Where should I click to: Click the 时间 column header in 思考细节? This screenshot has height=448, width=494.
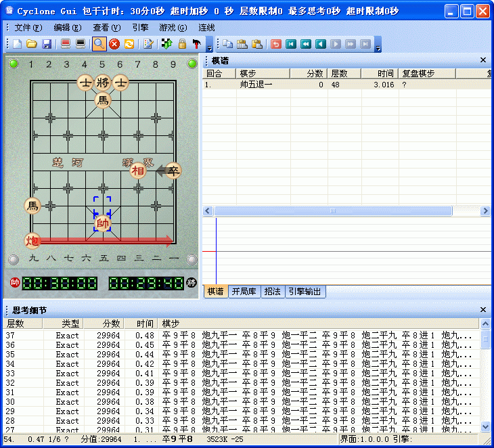(x=141, y=323)
